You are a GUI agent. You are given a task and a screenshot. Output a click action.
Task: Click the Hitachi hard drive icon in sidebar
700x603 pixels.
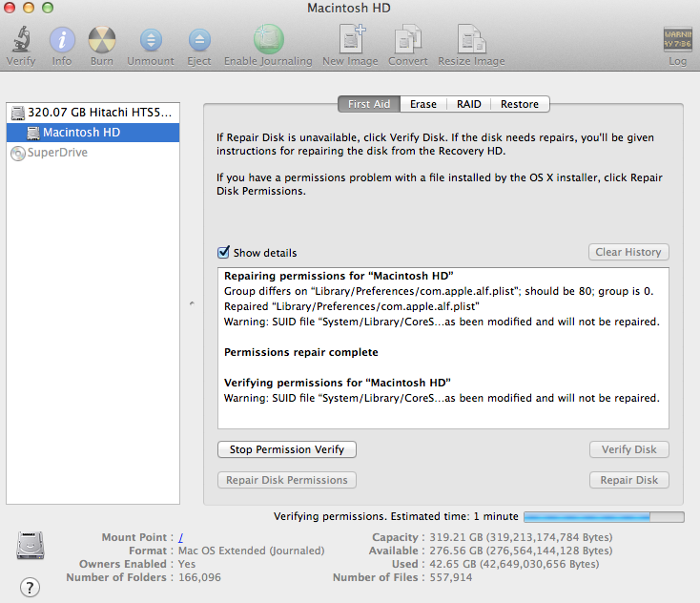(18, 113)
